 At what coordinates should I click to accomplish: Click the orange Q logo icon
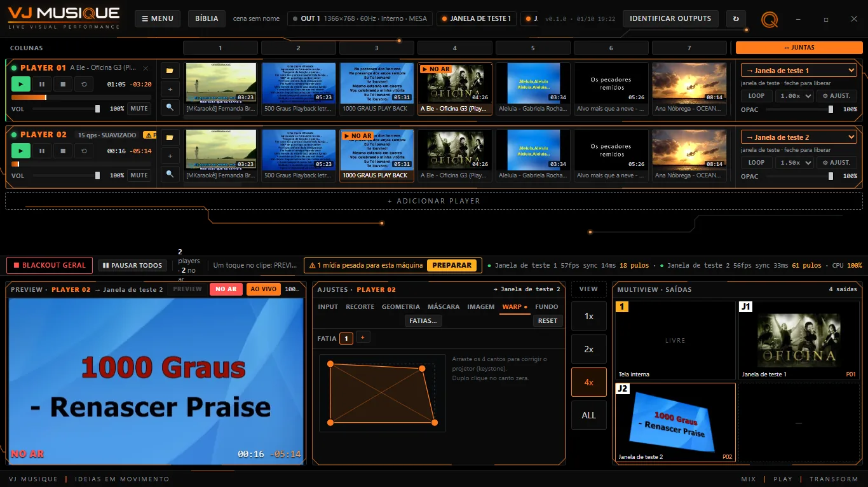(x=770, y=20)
